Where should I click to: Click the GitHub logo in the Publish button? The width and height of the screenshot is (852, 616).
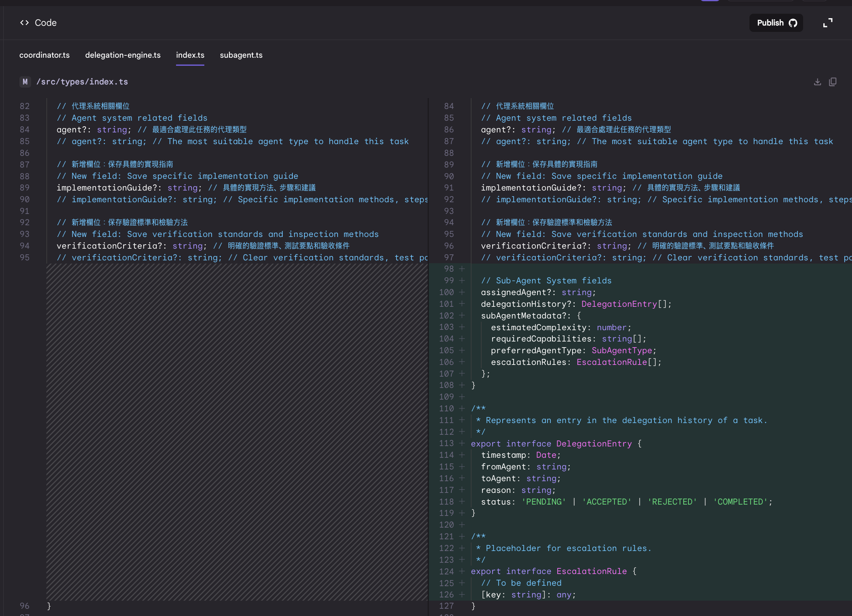coord(793,23)
